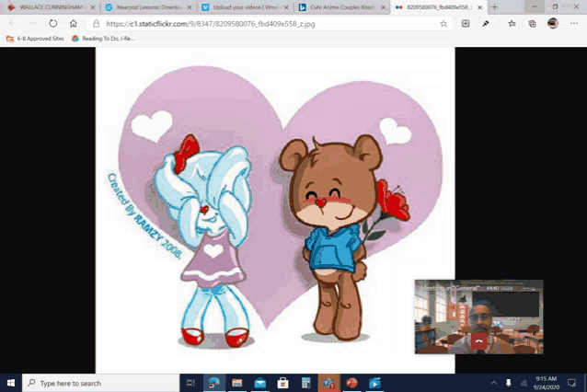Click the padlock site info icon
587x392 pixels.
pyautogui.click(x=97, y=24)
